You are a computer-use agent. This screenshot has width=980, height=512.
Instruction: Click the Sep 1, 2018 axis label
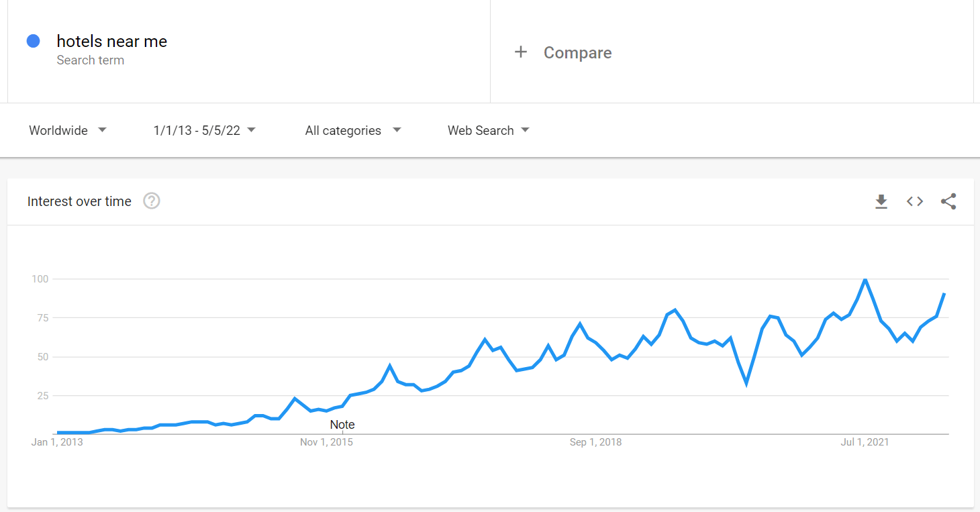pos(595,442)
